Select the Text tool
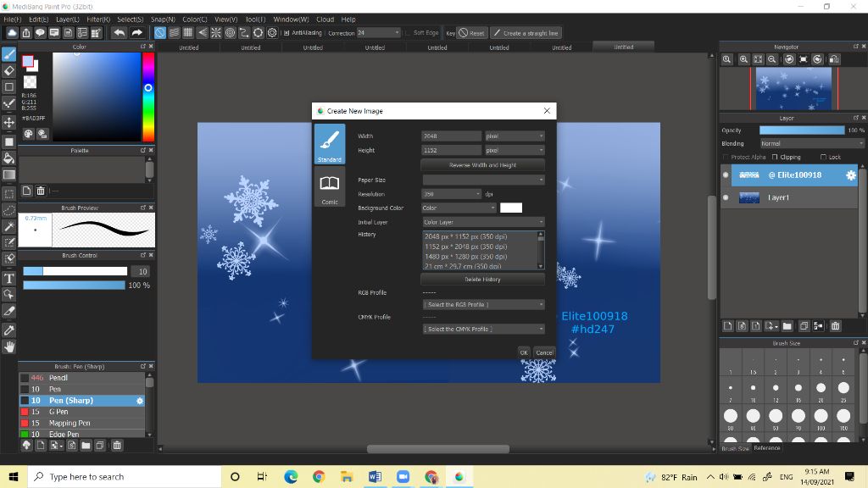Viewport: 868px width, 488px height. [x=8, y=278]
